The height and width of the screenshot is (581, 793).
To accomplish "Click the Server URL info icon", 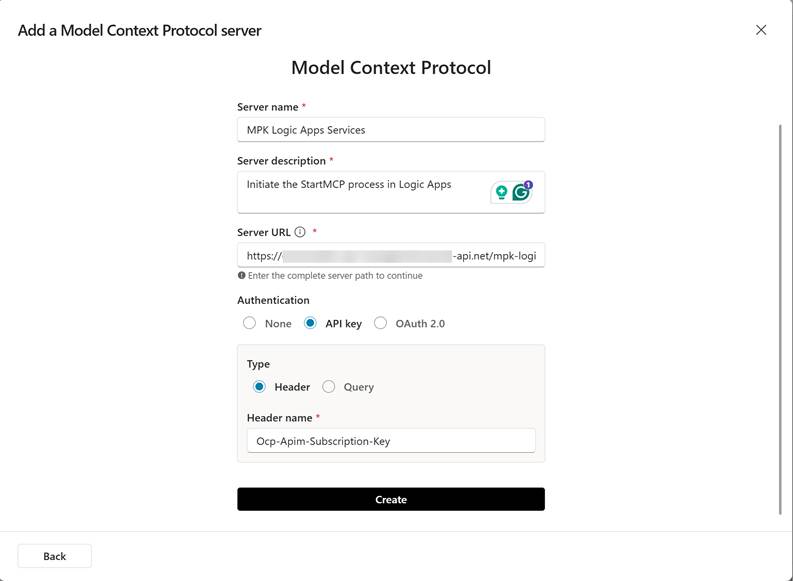I will click(300, 232).
